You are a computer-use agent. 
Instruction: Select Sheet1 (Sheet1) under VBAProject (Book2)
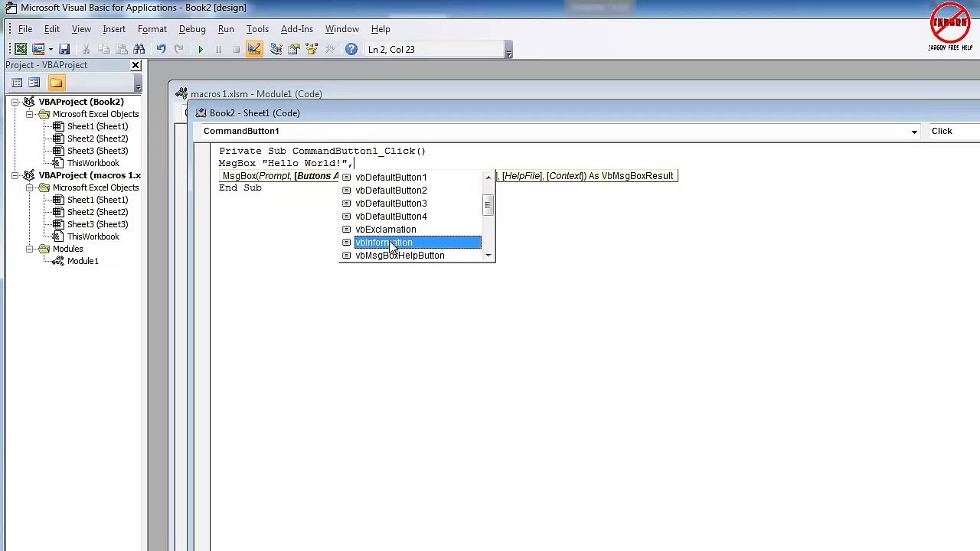click(97, 126)
